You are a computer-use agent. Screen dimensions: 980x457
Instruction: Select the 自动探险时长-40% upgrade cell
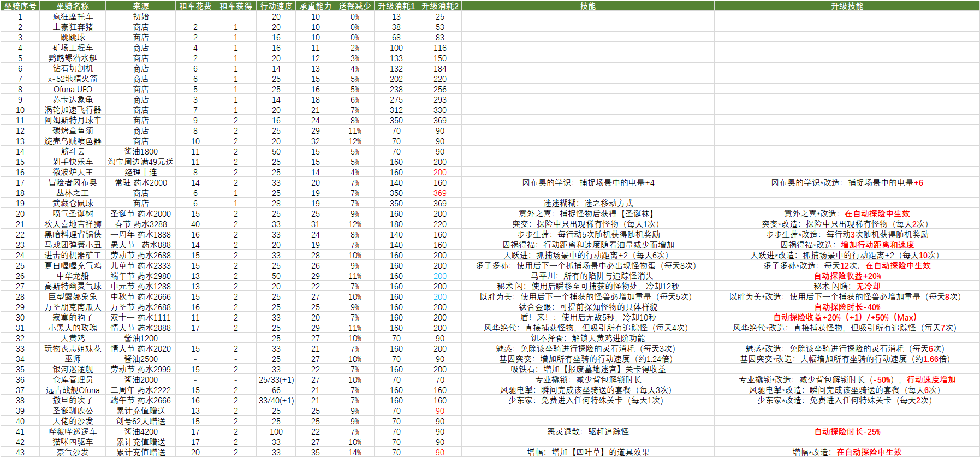(847, 307)
